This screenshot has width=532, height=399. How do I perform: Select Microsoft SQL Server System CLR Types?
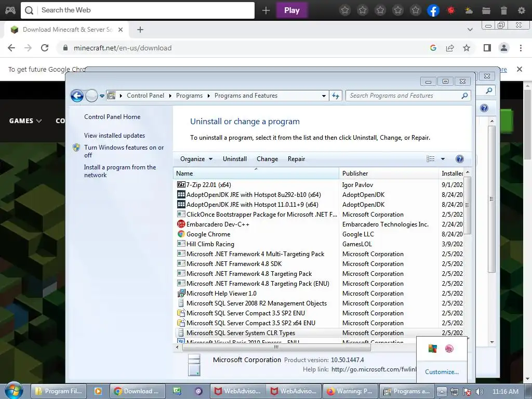click(x=319, y=333)
